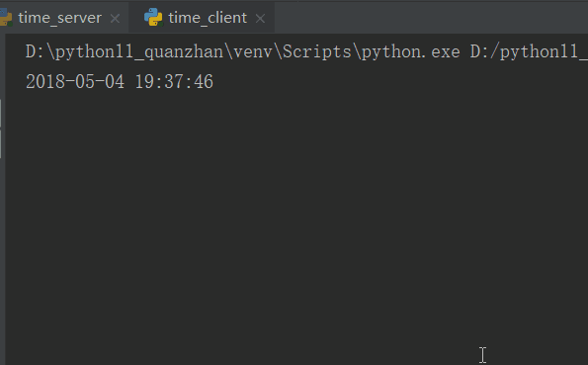Viewport: 588px width, 365px height.
Task: Click python11_quanzhan in the first path
Action: pos(139,51)
